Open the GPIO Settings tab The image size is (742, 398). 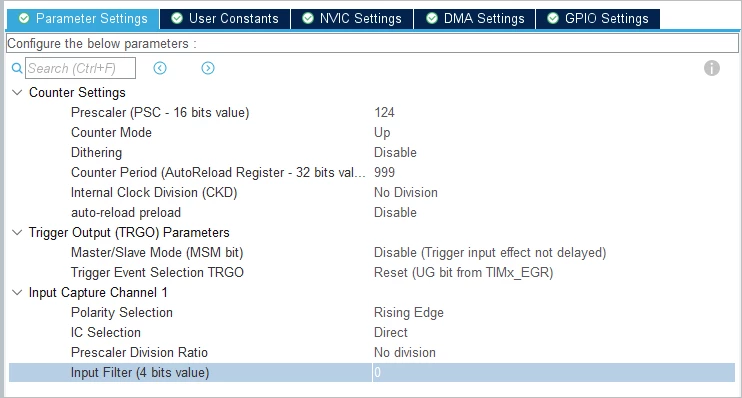pos(598,18)
